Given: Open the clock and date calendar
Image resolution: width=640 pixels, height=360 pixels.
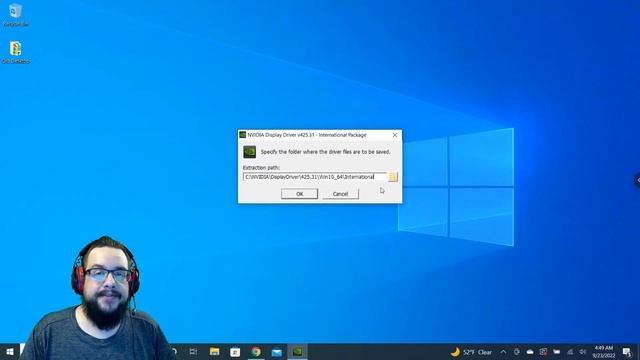Looking at the screenshot, I should point(604,352).
